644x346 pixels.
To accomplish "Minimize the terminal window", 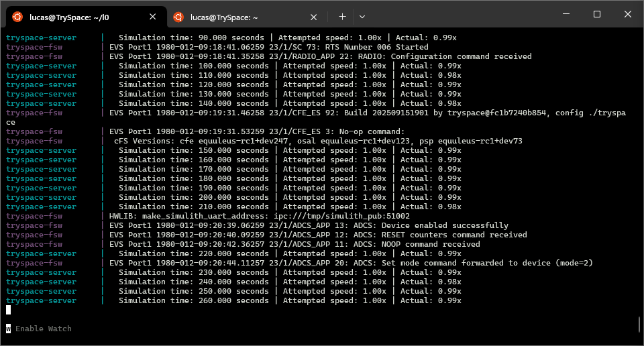I will [566, 14].
